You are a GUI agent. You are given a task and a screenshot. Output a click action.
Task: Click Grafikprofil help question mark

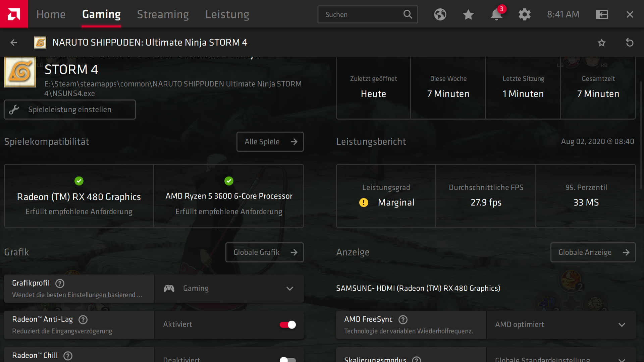click(x=60, y=284)
